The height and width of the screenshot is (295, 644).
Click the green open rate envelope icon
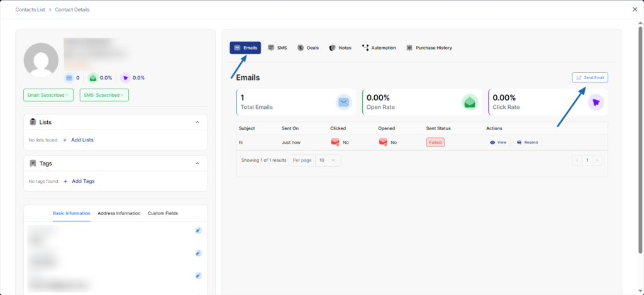tap(92, 77)
